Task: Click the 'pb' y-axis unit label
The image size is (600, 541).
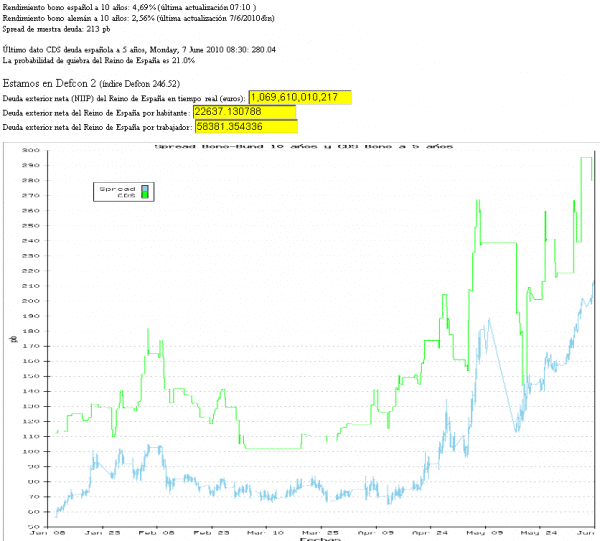Action: click(x=12, y=337)
